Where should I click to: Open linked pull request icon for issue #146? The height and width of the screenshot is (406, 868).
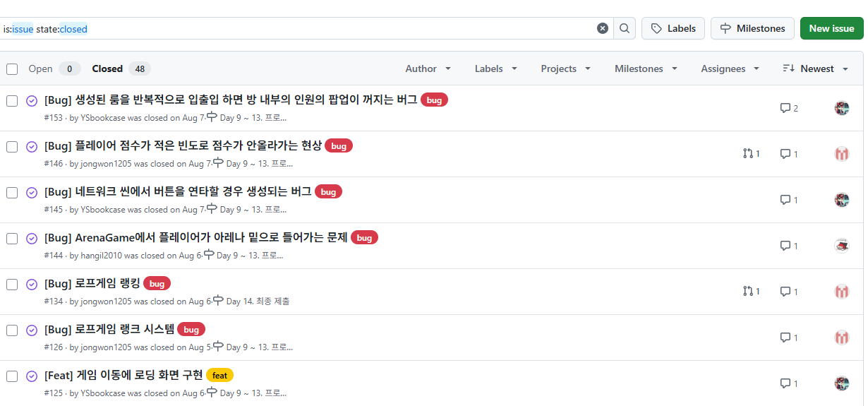(x=748, y=153)
